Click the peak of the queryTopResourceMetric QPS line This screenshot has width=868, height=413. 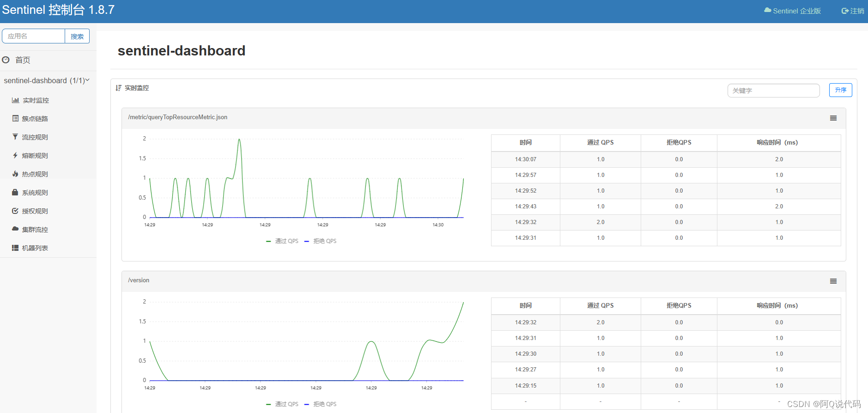pos(239,139)
